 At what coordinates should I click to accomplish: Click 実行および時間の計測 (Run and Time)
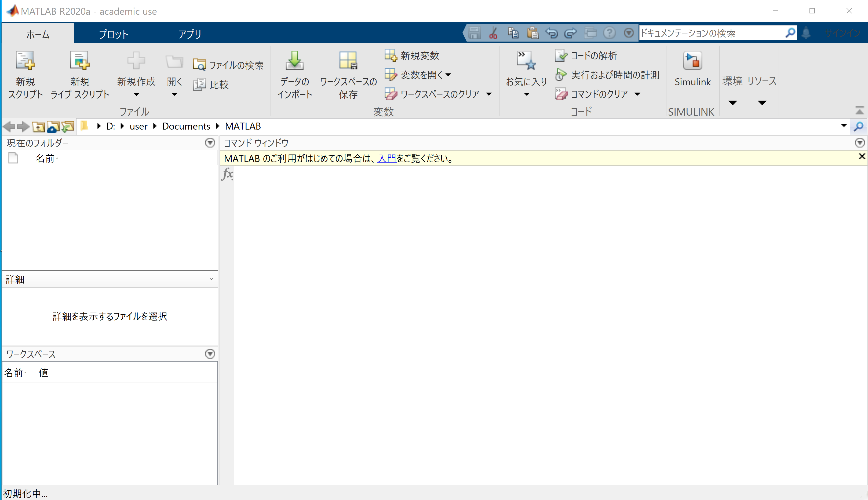607,75
